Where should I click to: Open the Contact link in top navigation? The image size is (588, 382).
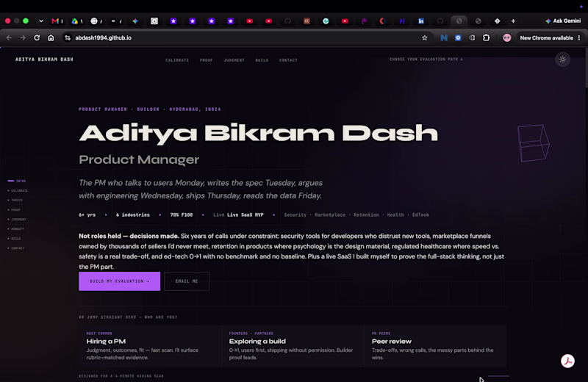pyautogui.click(x=288, y=60)
